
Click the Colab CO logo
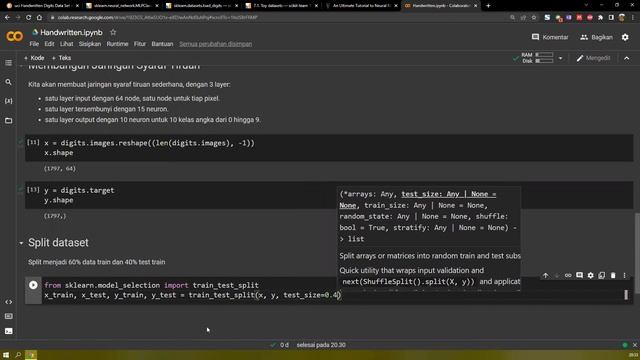click(15, 36)
